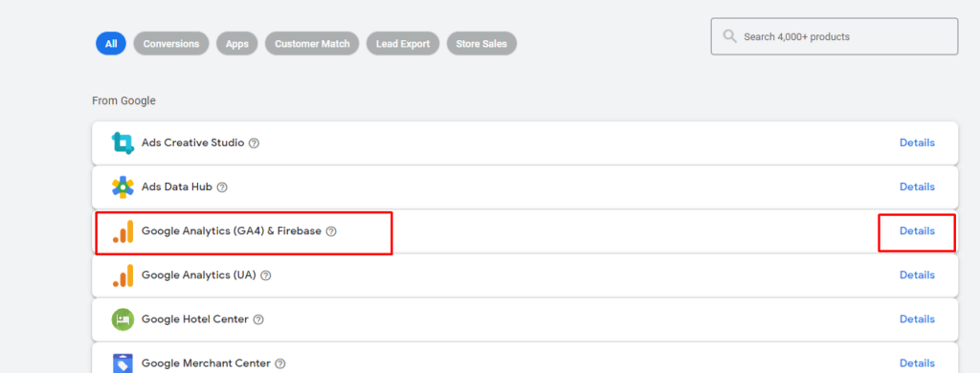This screenshot has width=980, height=373.
Task: Select the Customer Match filter
Action: coord(312,44)
